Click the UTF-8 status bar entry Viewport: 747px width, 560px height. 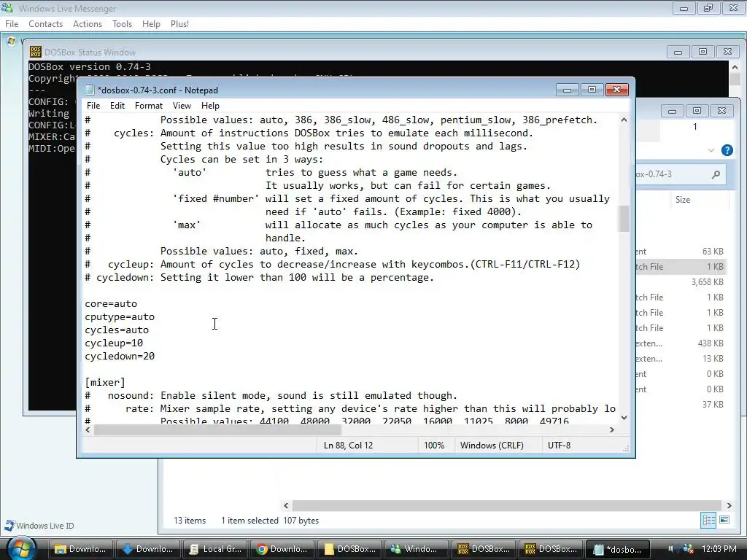[559, 446]
